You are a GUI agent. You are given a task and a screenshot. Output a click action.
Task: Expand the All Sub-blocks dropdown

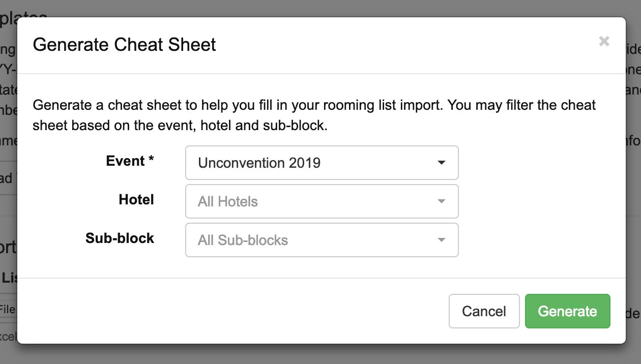[322, 240]
